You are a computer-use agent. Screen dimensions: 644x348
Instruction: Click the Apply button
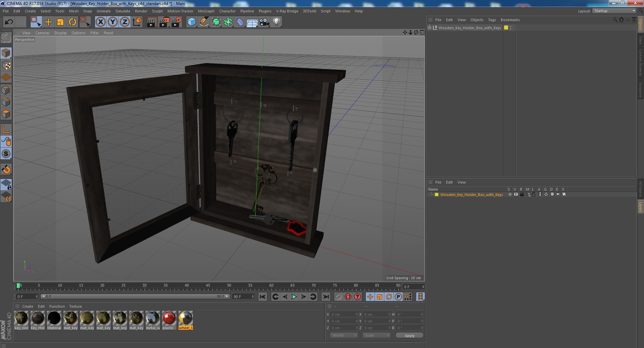click(x=409, y=335)
